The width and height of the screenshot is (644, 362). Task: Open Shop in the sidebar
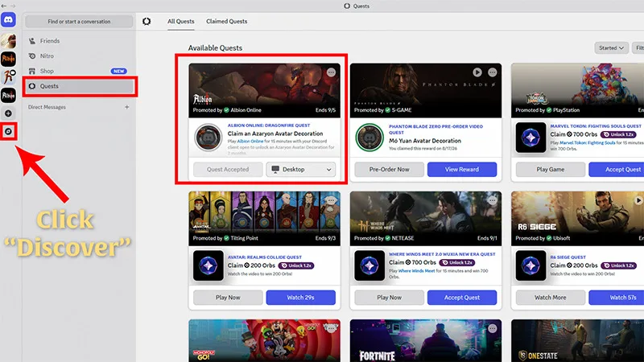pyautogui.click(x=79, y=71)
